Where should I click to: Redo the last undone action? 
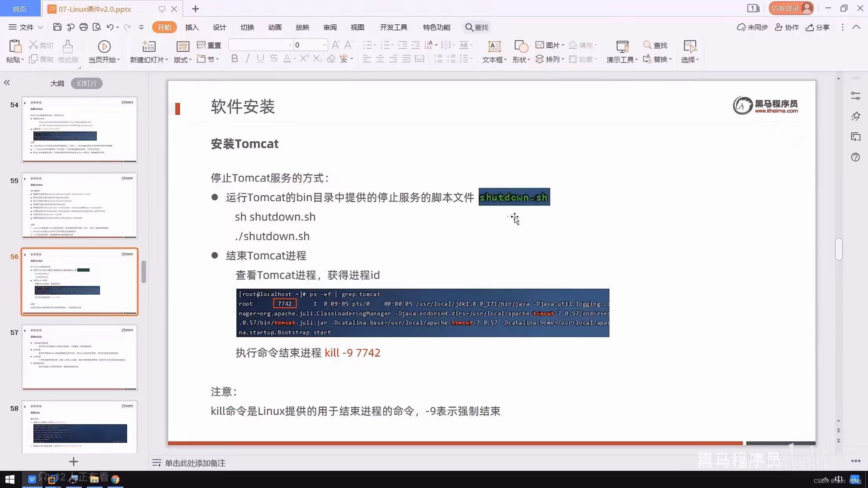pos(127,27)
